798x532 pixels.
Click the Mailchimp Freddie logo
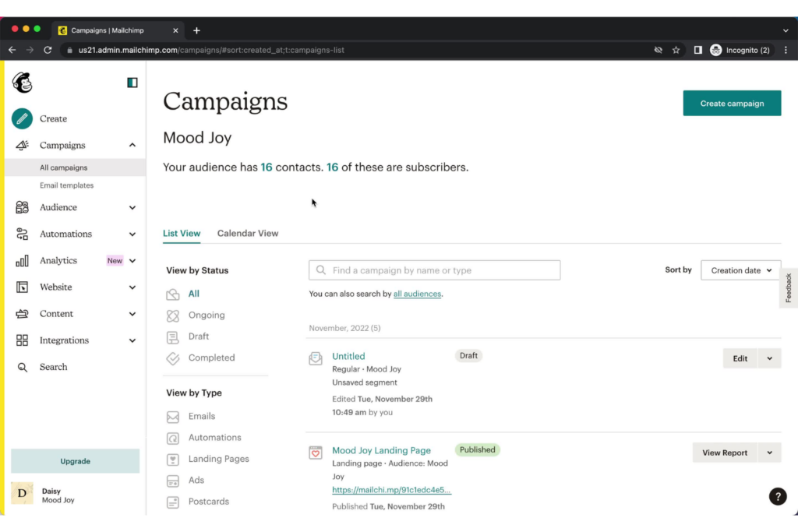click(23, 83)
